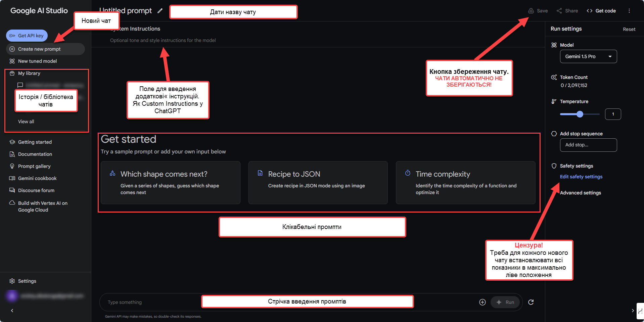Click the pencil icon to rename prompt

click(x=160, y=11)
